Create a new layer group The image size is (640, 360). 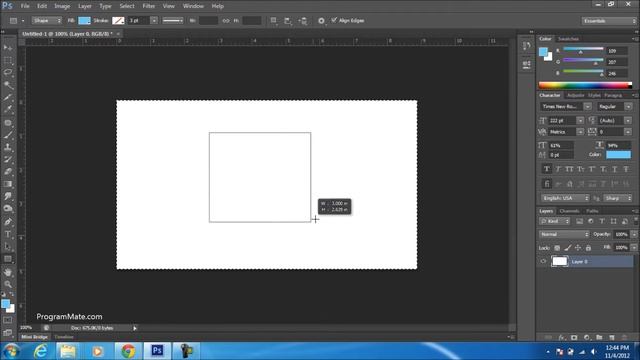(599, 338)
